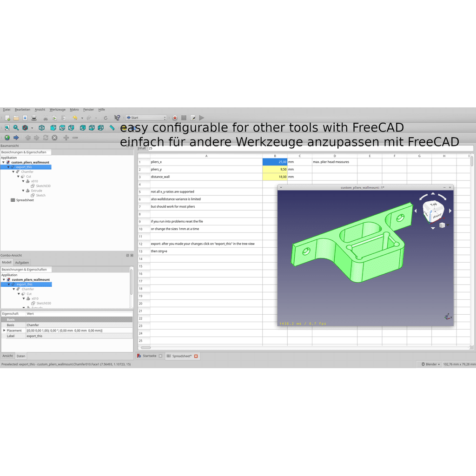Click the yellow undo arrow icon
476x476 pixels.
point(75,118)
